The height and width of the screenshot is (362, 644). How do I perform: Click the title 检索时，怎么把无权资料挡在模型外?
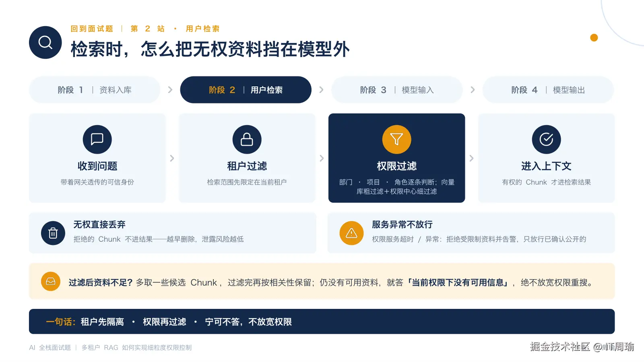210,49
